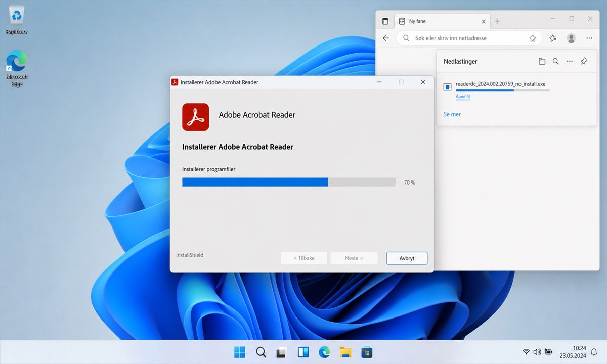Click the 'Se mer' link in downloads
Image resolution: width=607 pixels, height=364 pixels.
pyautogui.click(x=452, y=114)
